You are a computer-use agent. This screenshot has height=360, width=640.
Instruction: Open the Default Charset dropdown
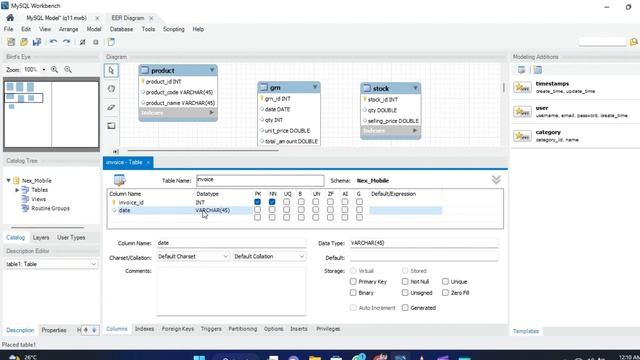coord(193,256)
